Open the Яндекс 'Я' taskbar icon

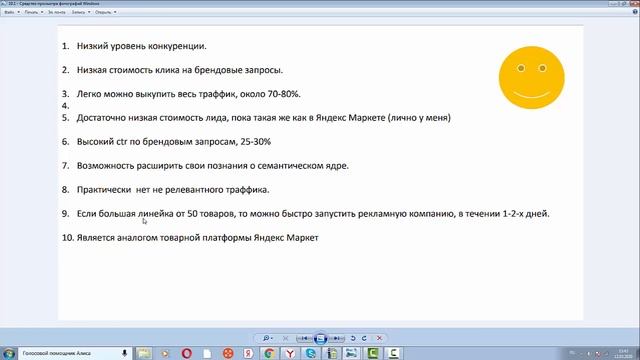[248, 353]
